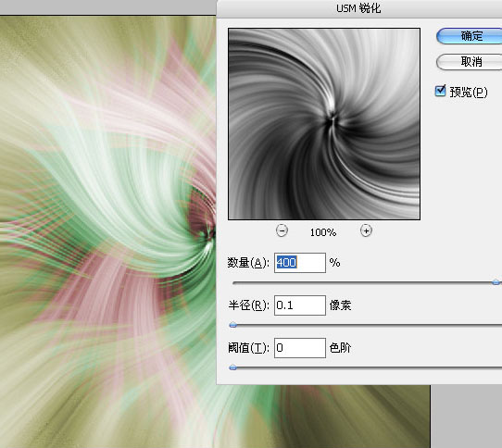
Task: Click the minus zoom-out icon under preview
Action: tap(282, 230)
